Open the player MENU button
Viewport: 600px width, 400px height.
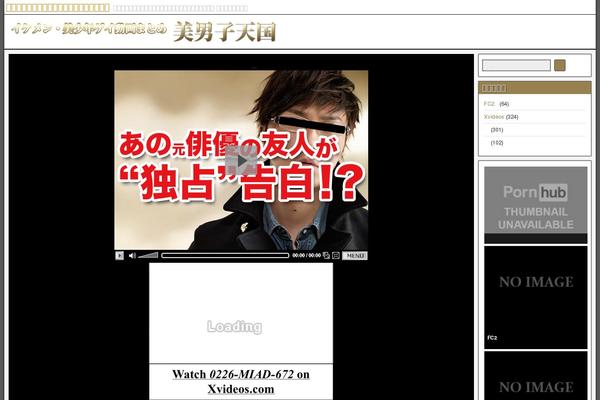tap(354, 255)
